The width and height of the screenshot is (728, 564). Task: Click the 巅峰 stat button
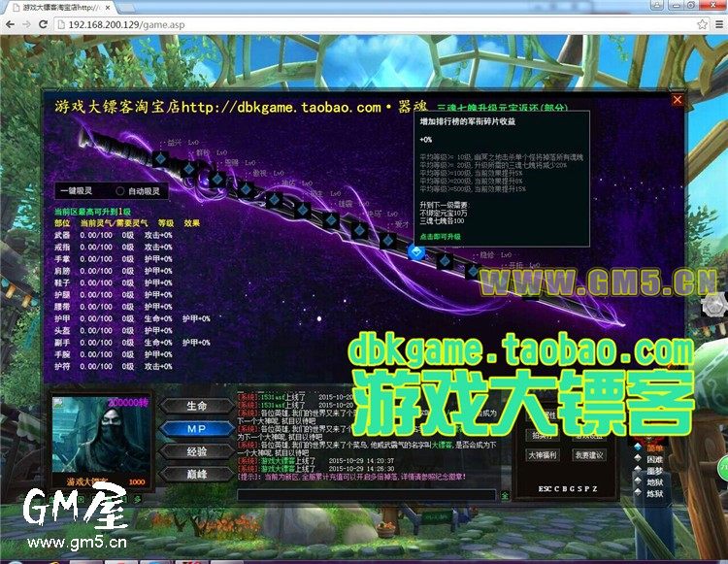tap(197, 474)
